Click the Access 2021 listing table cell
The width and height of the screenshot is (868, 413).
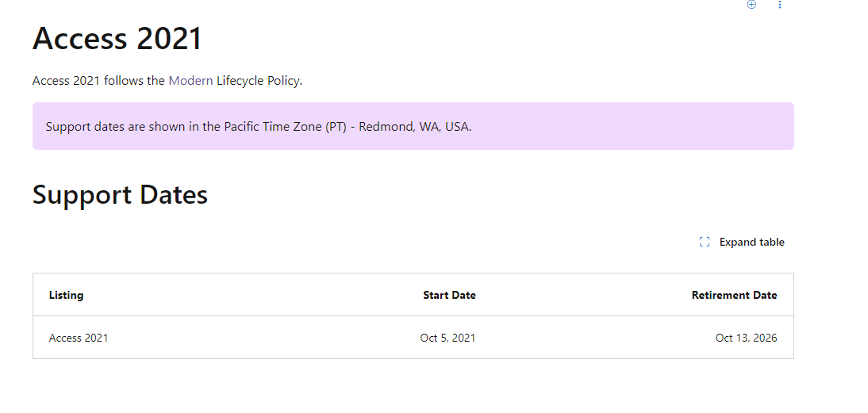point(79,338)
